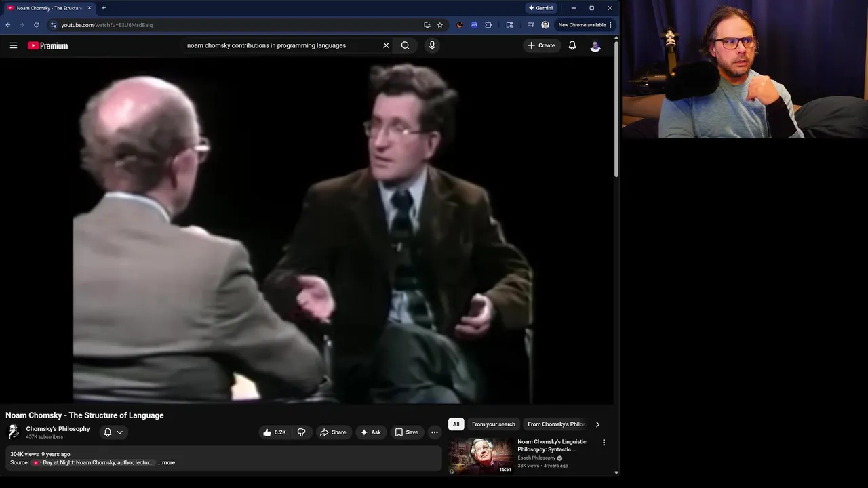Install app icon in address bar

tap(427, 25)
